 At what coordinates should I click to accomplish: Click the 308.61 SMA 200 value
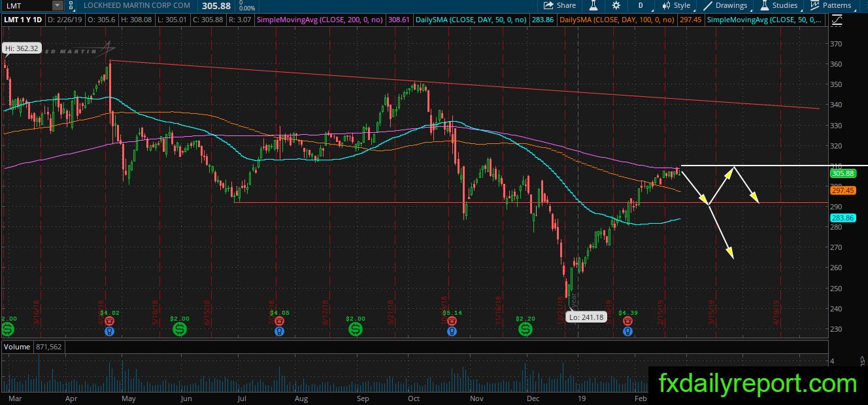[x=399, y=20]
